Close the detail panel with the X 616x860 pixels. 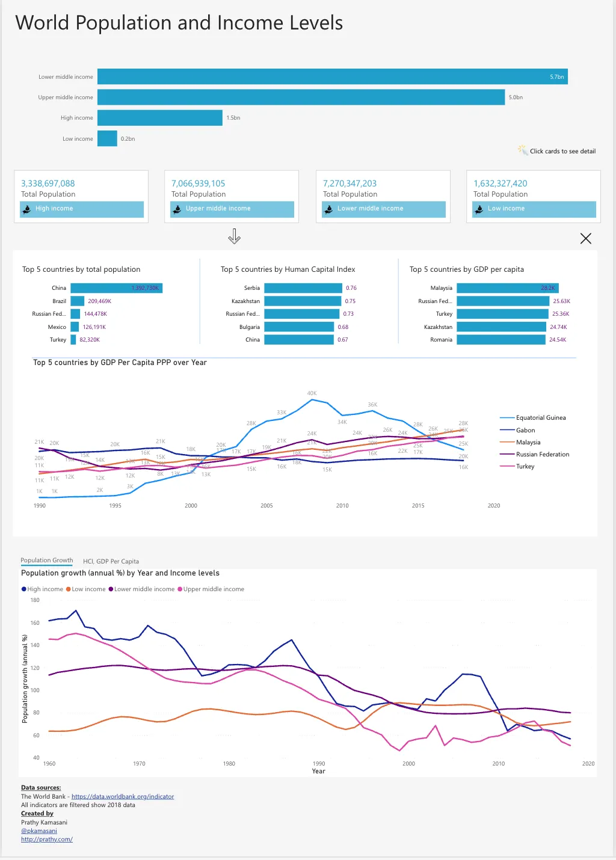click(585, 239)
